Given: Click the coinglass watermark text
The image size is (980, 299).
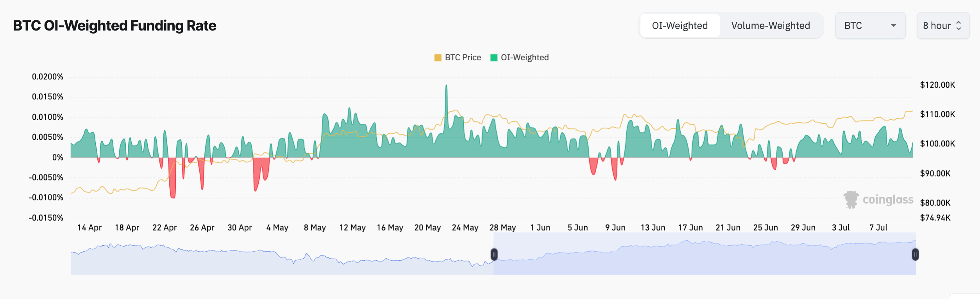Looking at the screenshot, I should tap(888, 200).
